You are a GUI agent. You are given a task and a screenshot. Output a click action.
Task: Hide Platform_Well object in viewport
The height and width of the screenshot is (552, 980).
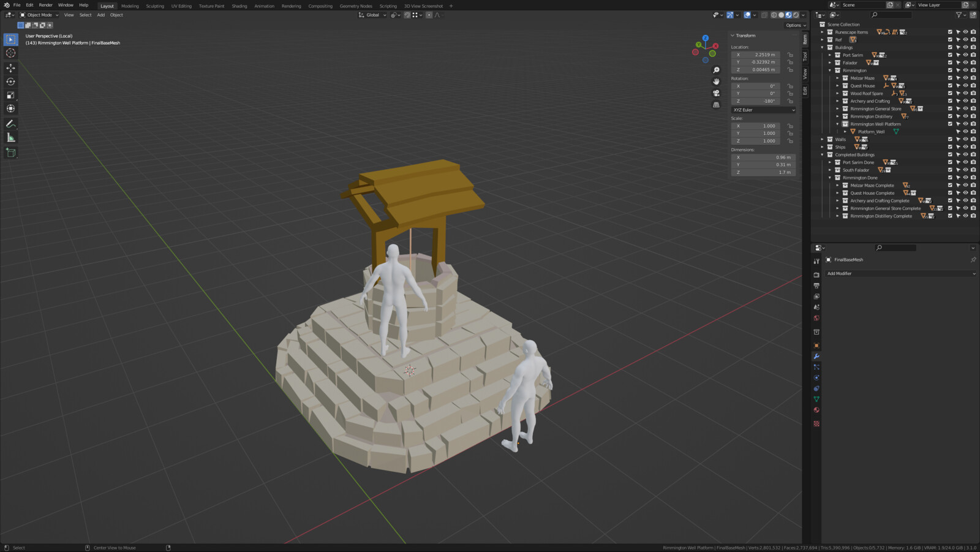tap(965, 132)
